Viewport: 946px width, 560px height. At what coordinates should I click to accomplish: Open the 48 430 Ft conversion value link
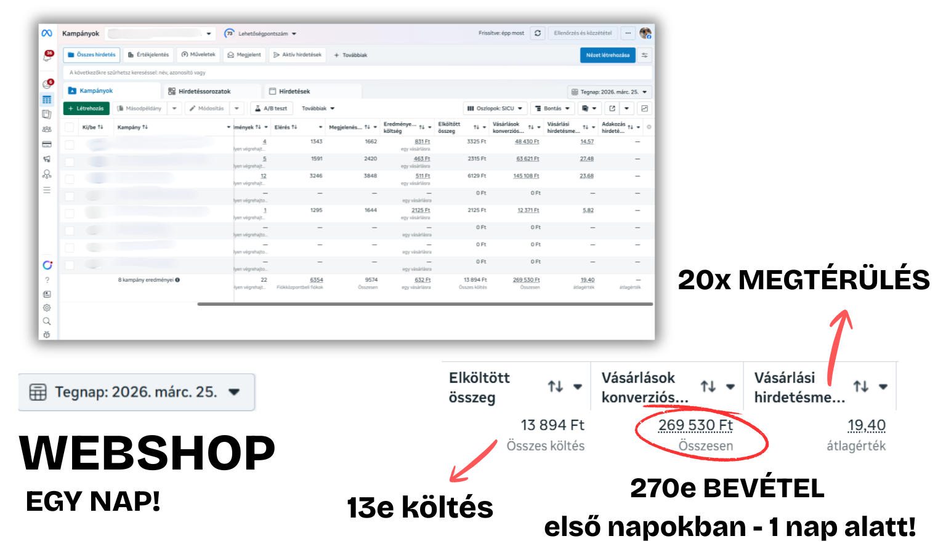(x=527, y=142)
